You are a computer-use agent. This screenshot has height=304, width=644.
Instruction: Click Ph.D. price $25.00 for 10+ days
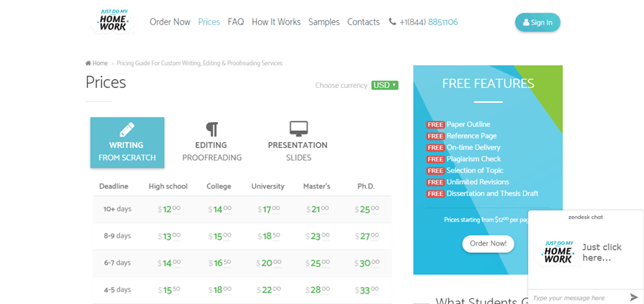367,209
